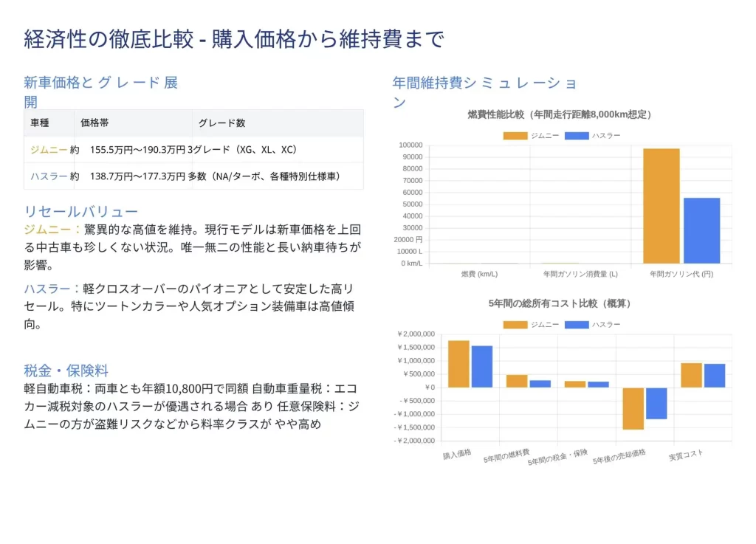Click the blue ハスラー bar for 5年間の税金・保険
The width and height of the screenshot is (756, 544).
[x=598, y=385]
